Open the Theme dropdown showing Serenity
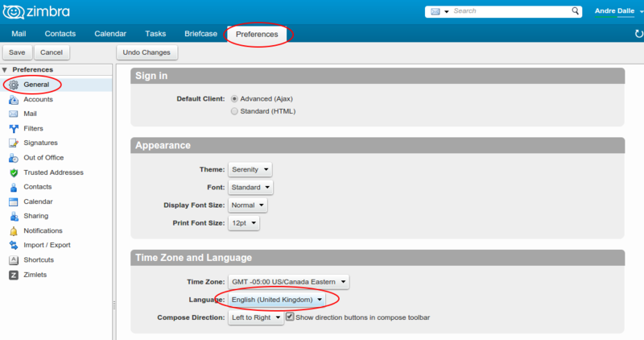 tap(250, 169)
